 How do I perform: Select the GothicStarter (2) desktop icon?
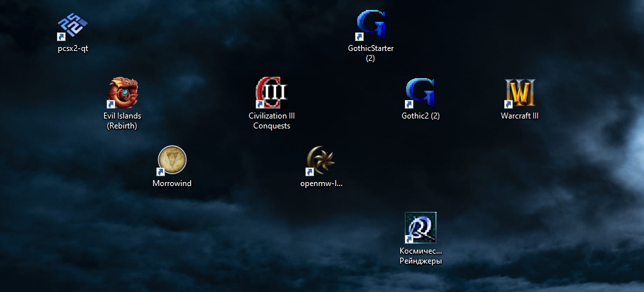pyautogui.click(x=371, y=25)
